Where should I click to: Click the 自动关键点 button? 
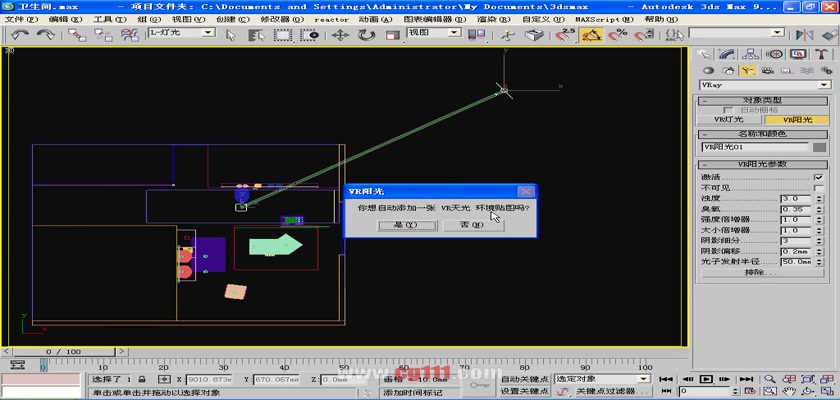point(524,380)
